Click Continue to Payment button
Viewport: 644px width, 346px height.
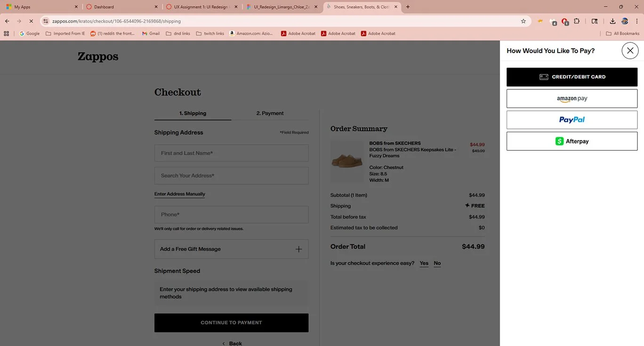click(x=231, y=323)
